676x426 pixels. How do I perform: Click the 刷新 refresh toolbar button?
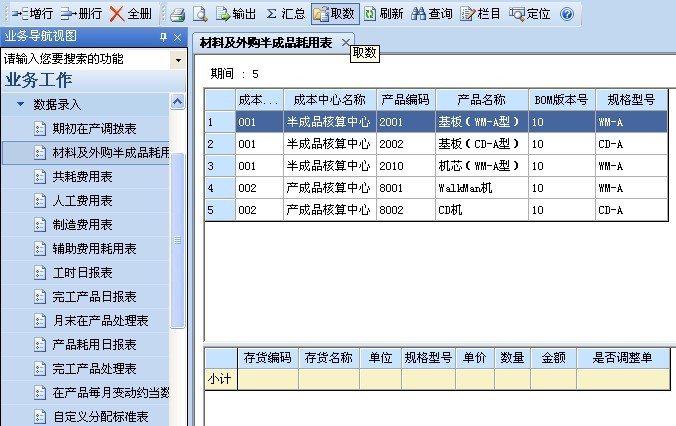pos(384,14)
